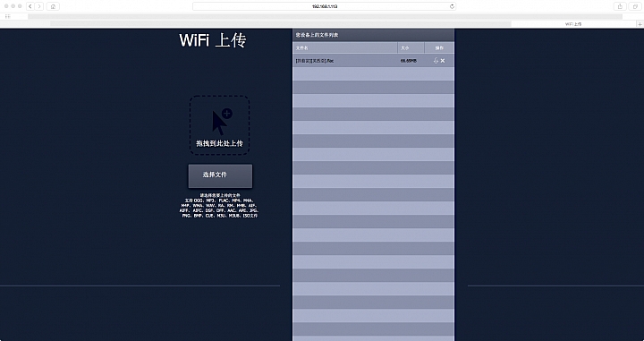Image resolution: width=644 pixels, height=341 pixels.
Task: Click the dashed drop zone 拖拽到此处上传
Action: (219, 125)
